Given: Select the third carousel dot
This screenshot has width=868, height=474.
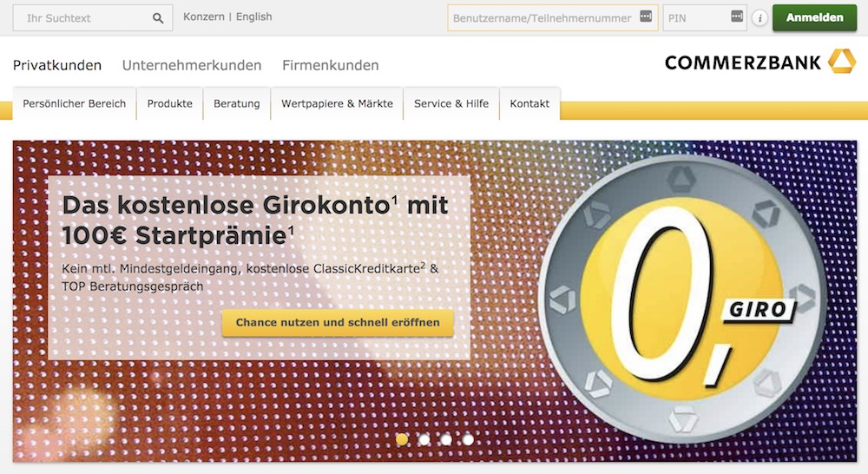Looking at the screenshot, I should coord(446,439).
